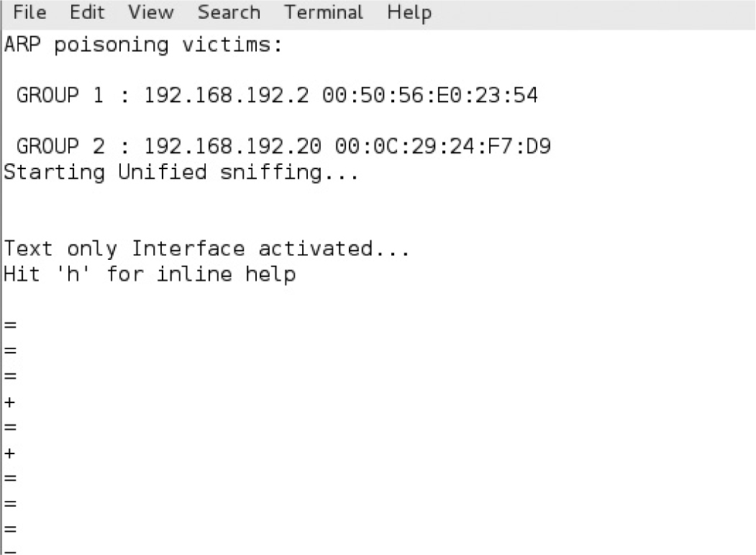Click the IP address 192.168.192.2
The image size is (756, 555).
click(x=227, y=96)
